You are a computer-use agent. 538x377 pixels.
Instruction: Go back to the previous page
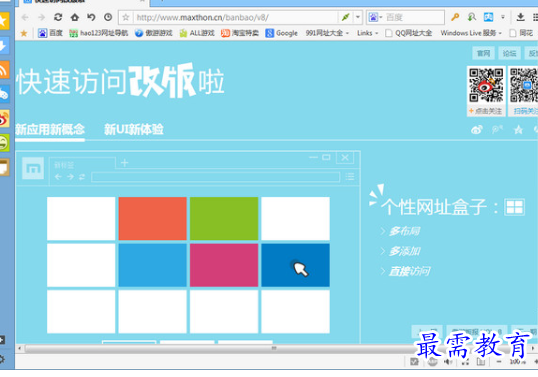pyautogui.click(x=25, y=17)
